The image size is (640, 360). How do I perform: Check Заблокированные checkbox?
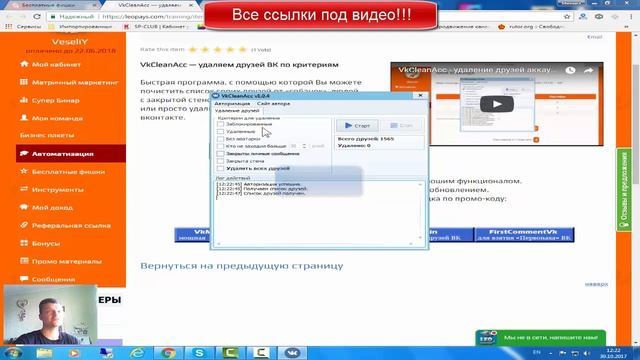point(220,124)
